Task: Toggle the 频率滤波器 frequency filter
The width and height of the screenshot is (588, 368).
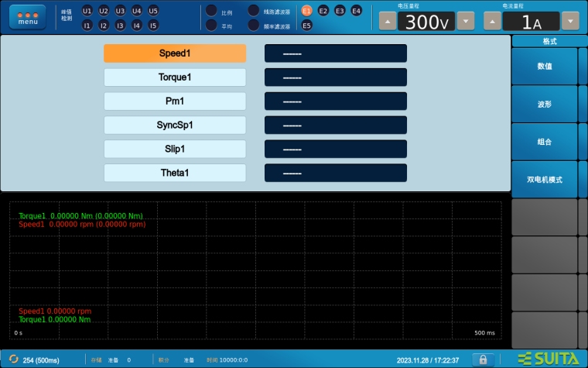Action: pyautogui.click(x=254, y=26)
